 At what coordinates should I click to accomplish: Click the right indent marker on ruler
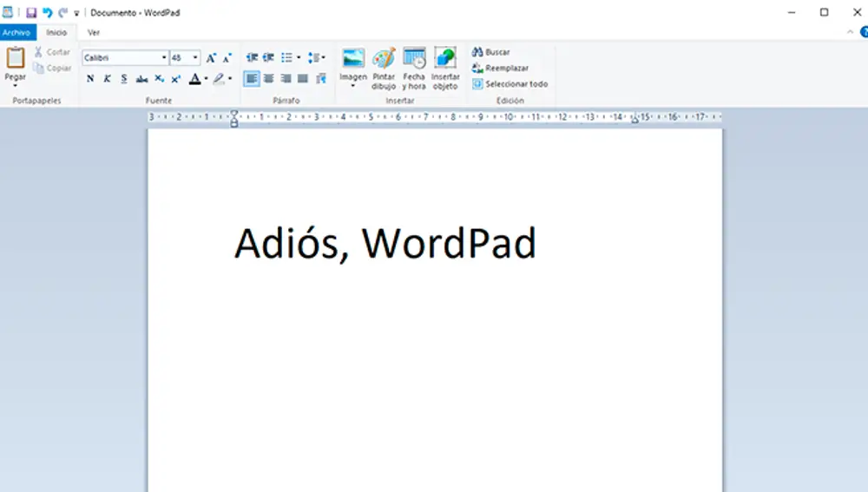635,118
